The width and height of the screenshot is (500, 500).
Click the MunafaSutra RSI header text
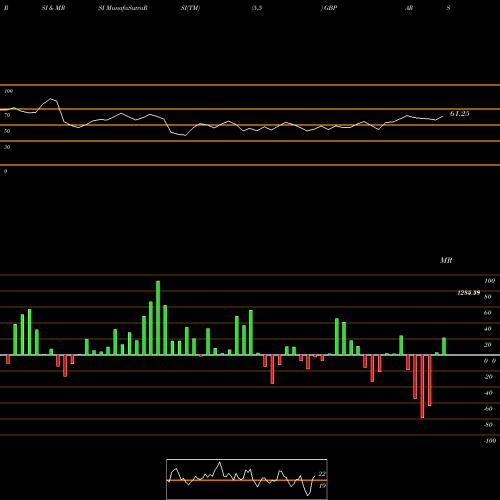[123, 8]
